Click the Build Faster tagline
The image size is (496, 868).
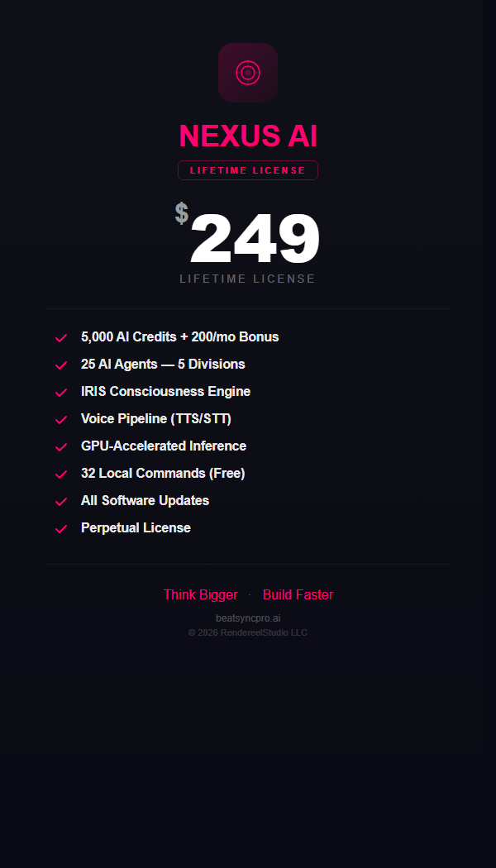[x=298, y=595]
